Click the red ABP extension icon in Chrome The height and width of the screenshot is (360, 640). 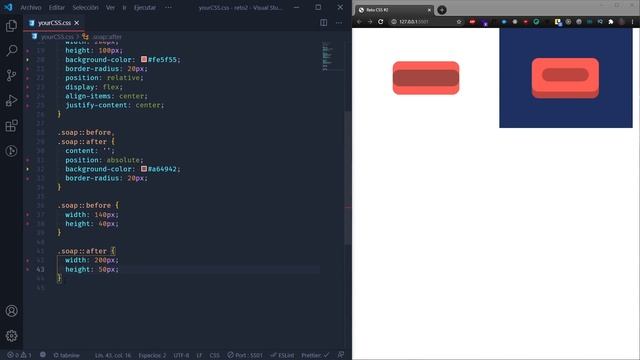point(472,22)
